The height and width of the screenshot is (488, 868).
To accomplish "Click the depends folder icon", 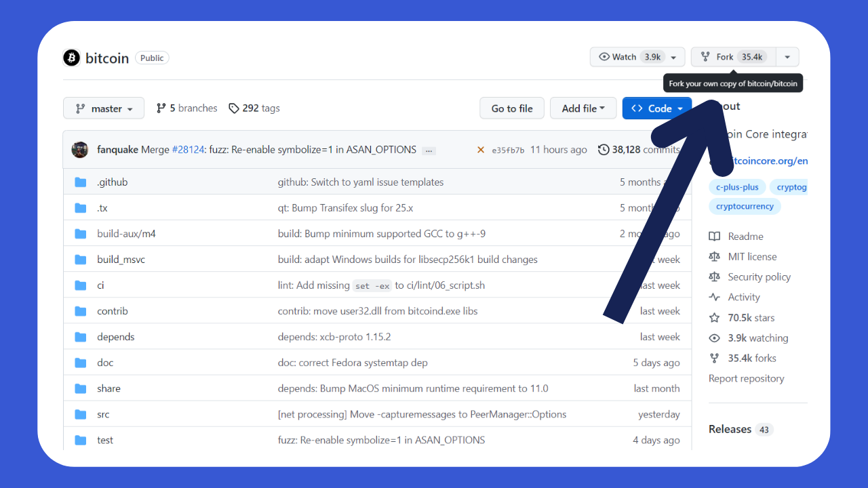I will [81, 337].
